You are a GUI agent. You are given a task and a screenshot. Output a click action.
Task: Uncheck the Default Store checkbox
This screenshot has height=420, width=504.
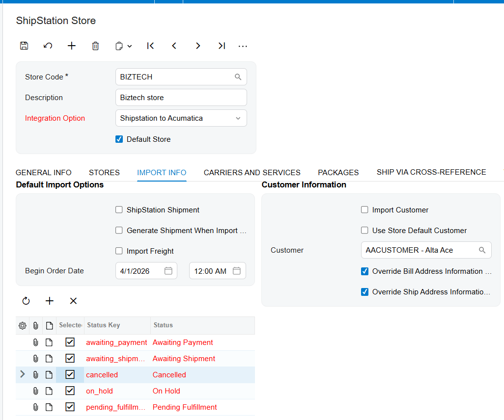[x=119, y=139]
